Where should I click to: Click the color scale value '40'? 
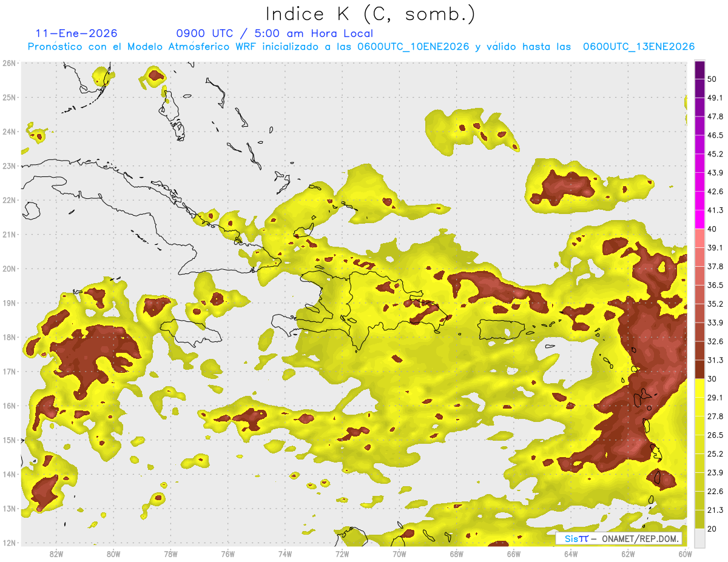712,229
